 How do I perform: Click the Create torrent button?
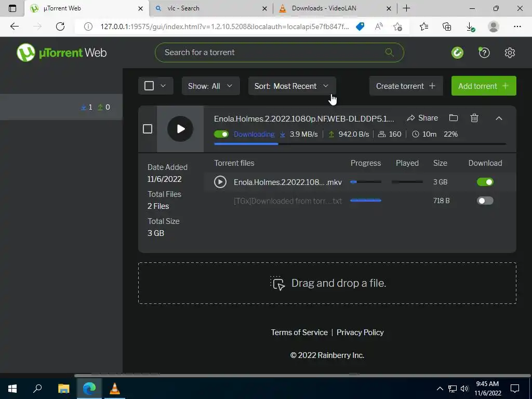pos(406,86)
